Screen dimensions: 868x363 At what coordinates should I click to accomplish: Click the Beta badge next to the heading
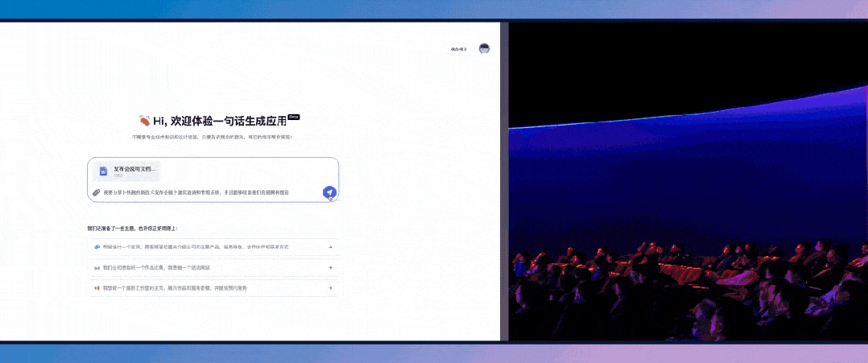click(x=294, y=117)
